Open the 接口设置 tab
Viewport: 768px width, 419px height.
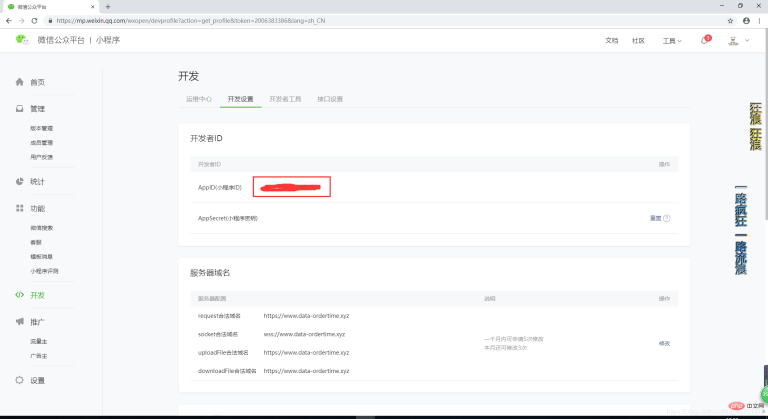coord(330,99)
